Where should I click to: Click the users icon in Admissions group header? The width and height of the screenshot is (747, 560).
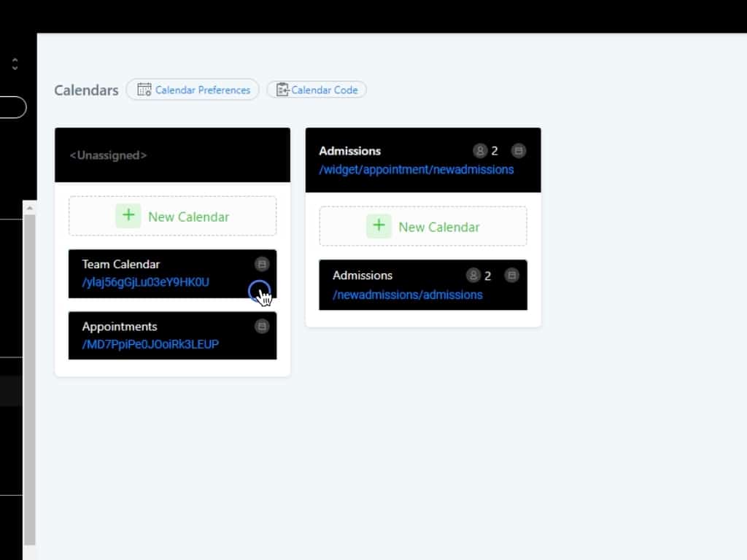480,151
